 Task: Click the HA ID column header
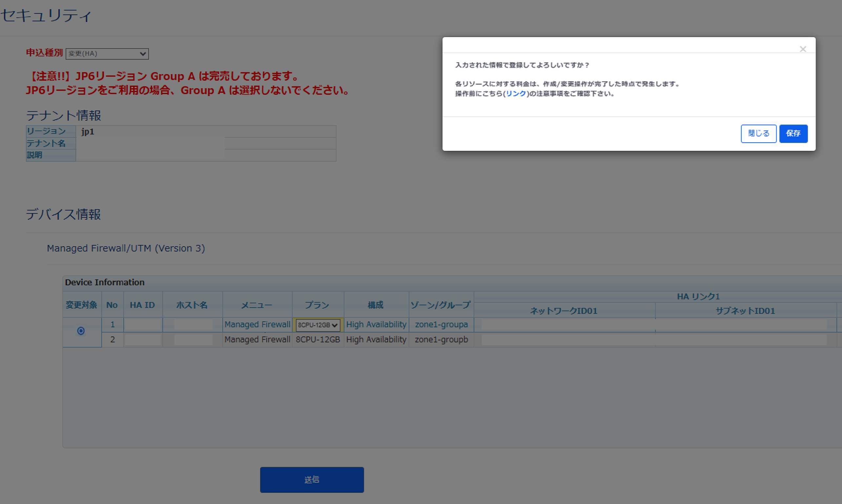tap(142, 305)
